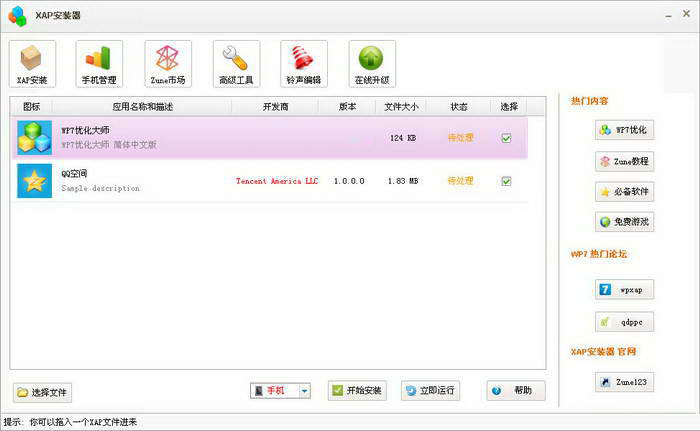Screen dimensions: 700x431
Task: Open the qdppc forum link
Action: point(625,322)
